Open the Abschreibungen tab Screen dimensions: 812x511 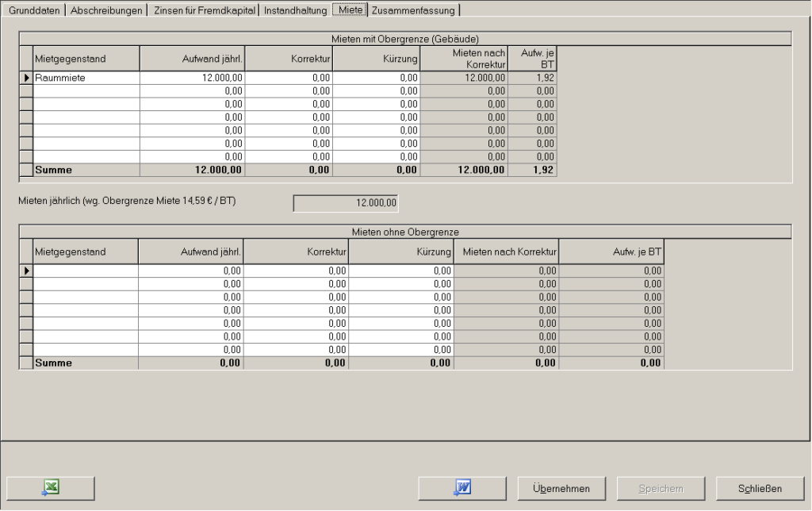click(106, 10)
